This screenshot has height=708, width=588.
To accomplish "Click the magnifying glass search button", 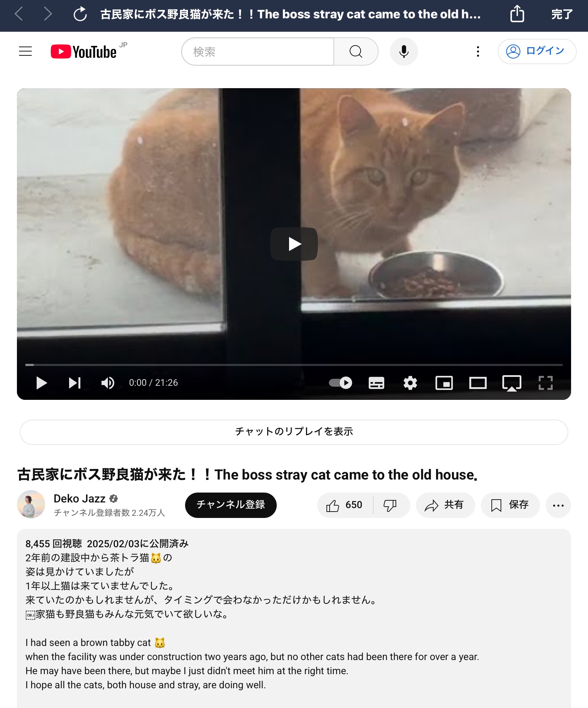I will tap(356, 51).
